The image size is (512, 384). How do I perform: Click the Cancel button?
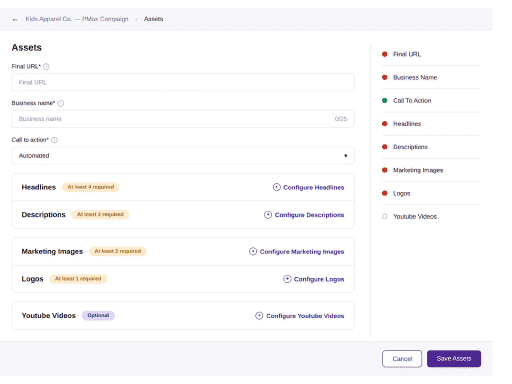402,359
